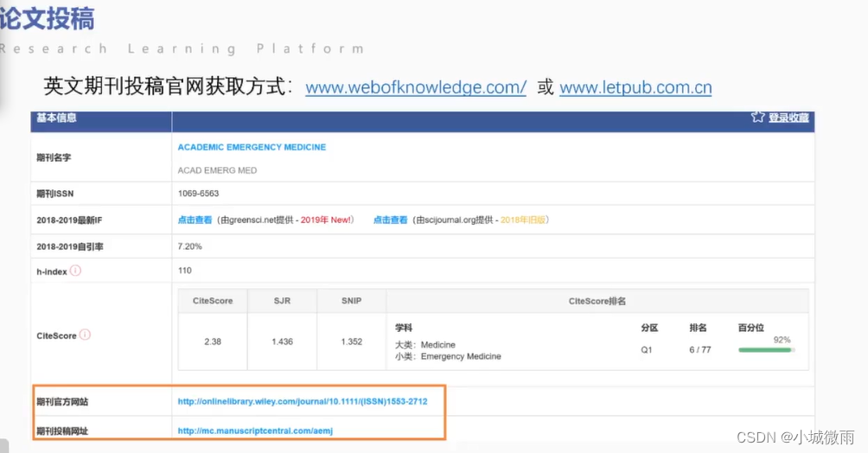
Task: Click the CiteScore value 2.38
Action: tap(213, 341)
